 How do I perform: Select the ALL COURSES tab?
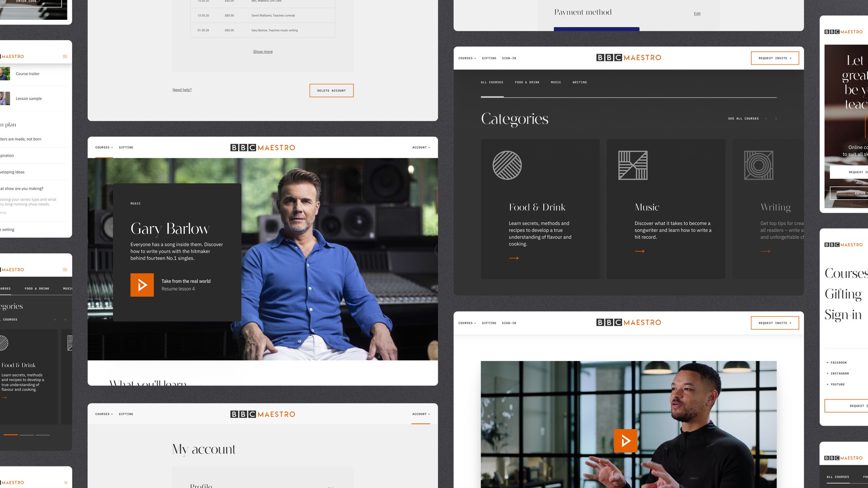click(492, 82)
